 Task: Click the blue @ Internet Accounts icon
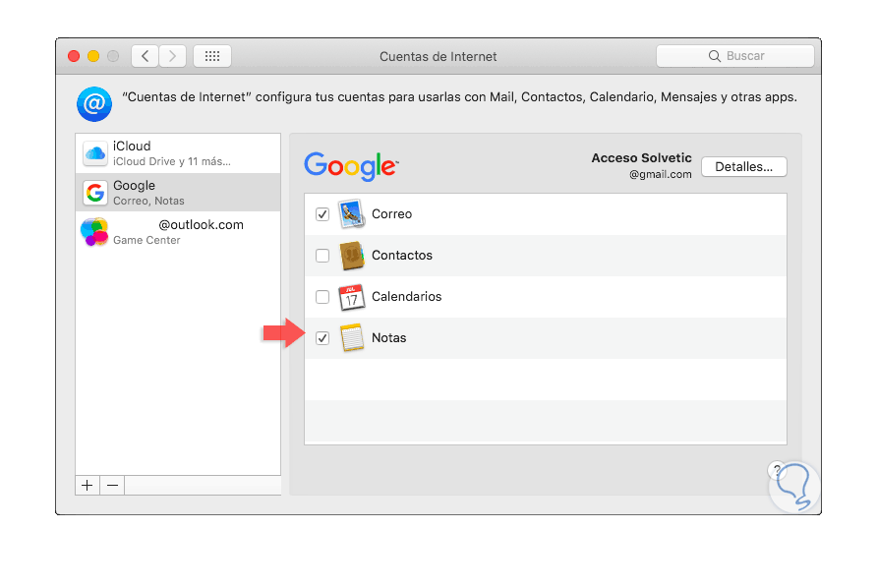click(94, 104)
